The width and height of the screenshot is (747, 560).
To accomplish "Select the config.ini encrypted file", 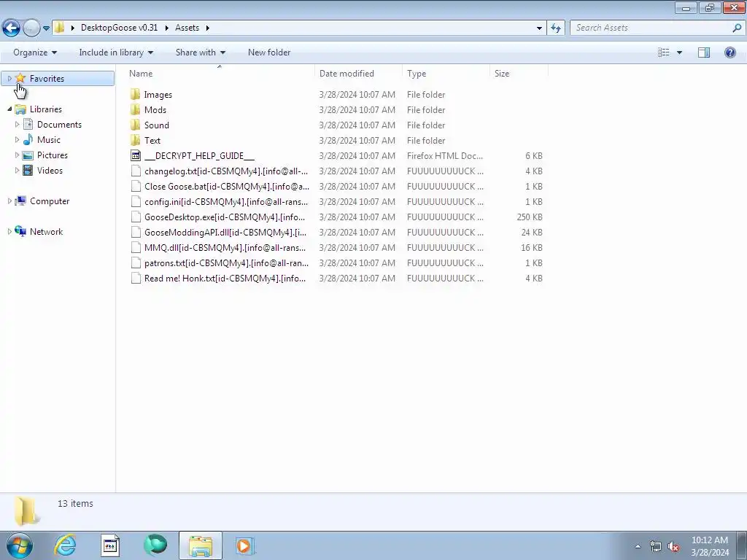I will (226, 201).
